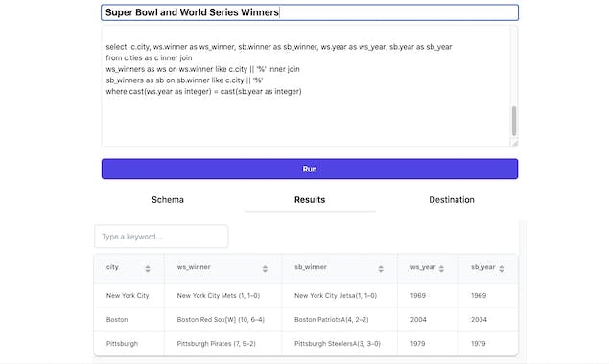This screenshot has width=609, height=364.
Task: Sort by sb_winner column arrows
Action: (x=381, y=269)
